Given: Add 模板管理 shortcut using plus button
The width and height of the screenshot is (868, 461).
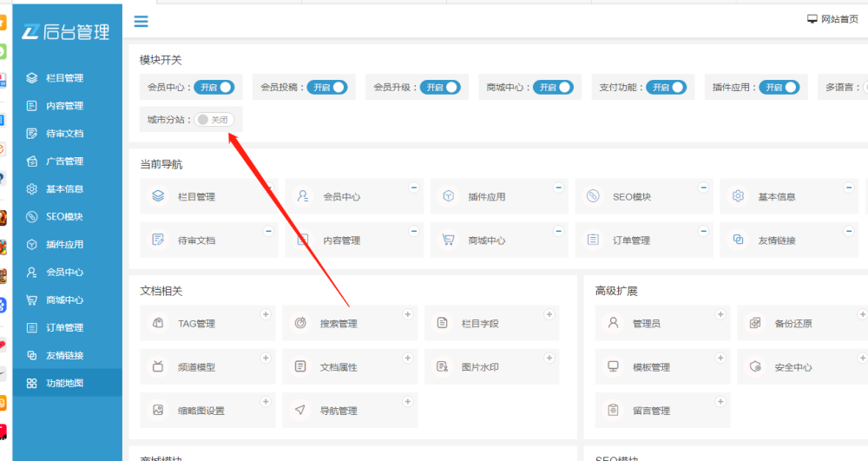Looking at the screenshot, I should click(x=720, y=358).
